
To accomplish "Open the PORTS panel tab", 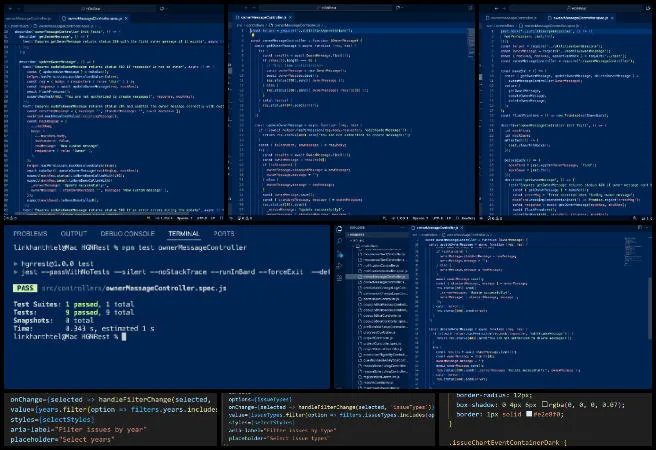I will click(224, 233).
